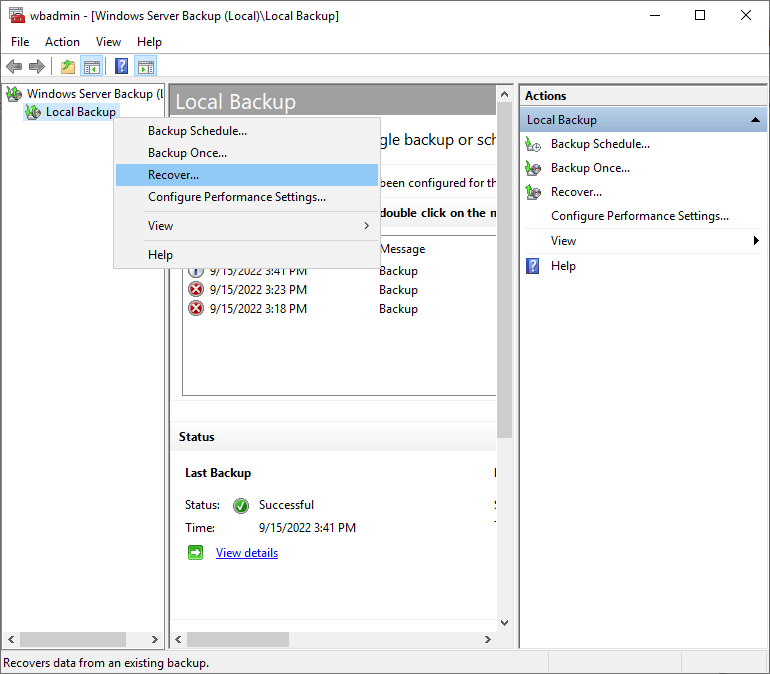770x674 pixels.
Task: Click the Backup Schedule icon in Actions pane
Action: click(x=533, y=144)
